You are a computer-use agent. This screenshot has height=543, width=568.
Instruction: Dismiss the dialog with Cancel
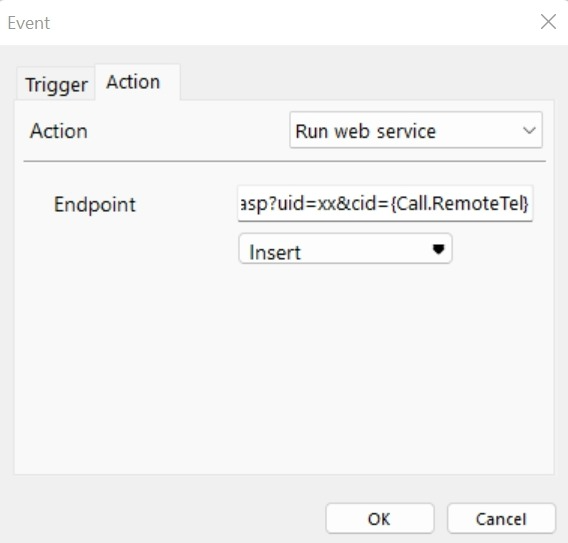(x=501, y=518)
